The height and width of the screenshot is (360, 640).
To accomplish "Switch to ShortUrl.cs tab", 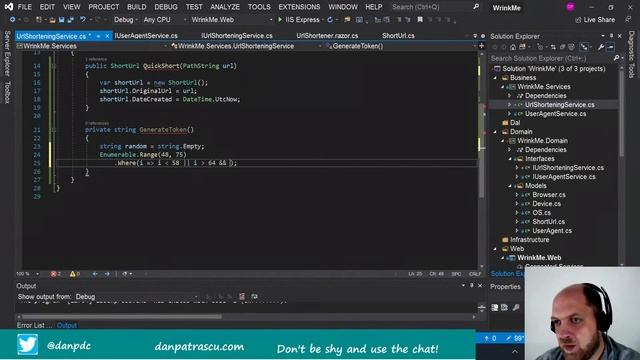I will click(398, 36).
